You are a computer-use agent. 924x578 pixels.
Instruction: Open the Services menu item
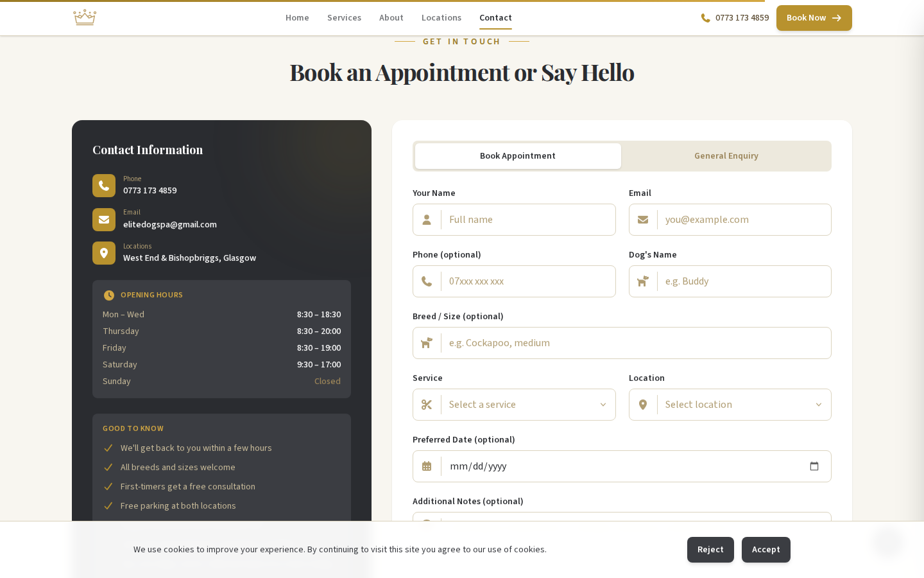click(344, 18)
